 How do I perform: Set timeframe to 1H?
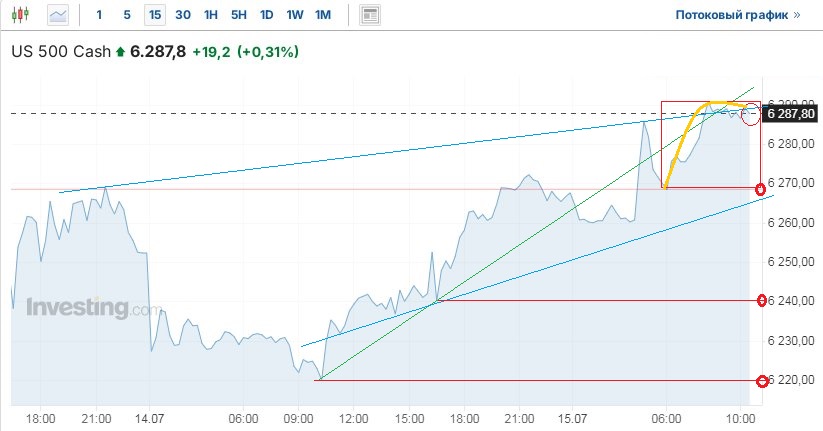click(x=210, y=15)
